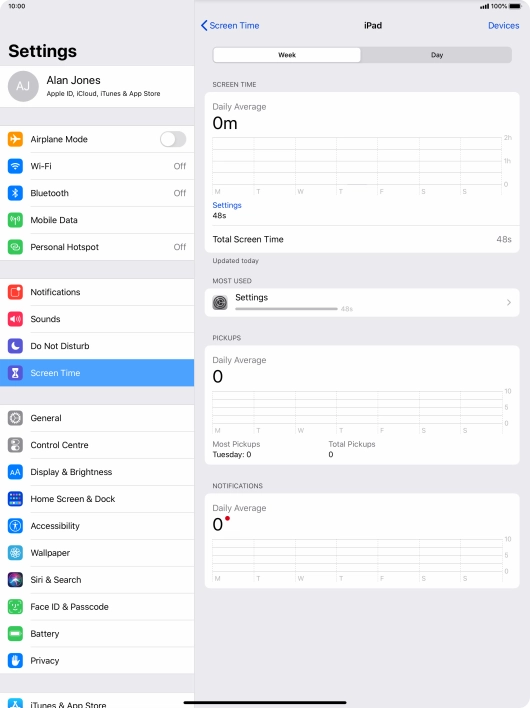Go back via Screen Time chevron
530x708 pixels.
[x=230, y=26]
